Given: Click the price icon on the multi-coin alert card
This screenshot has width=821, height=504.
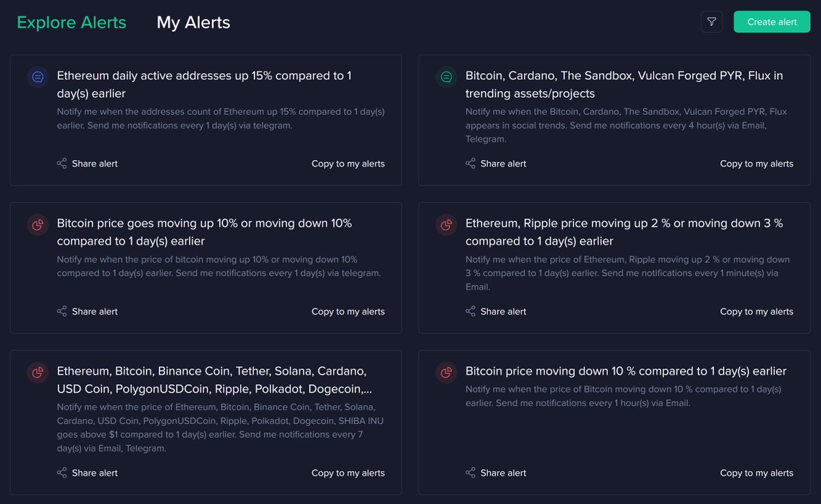Looking at the screenshot, I should point(37,373).
